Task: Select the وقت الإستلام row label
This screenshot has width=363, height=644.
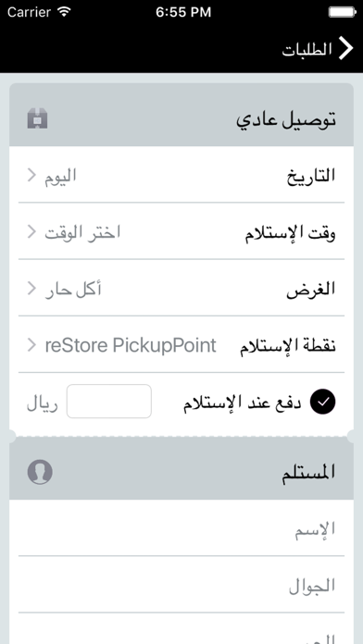Action: 290,234
